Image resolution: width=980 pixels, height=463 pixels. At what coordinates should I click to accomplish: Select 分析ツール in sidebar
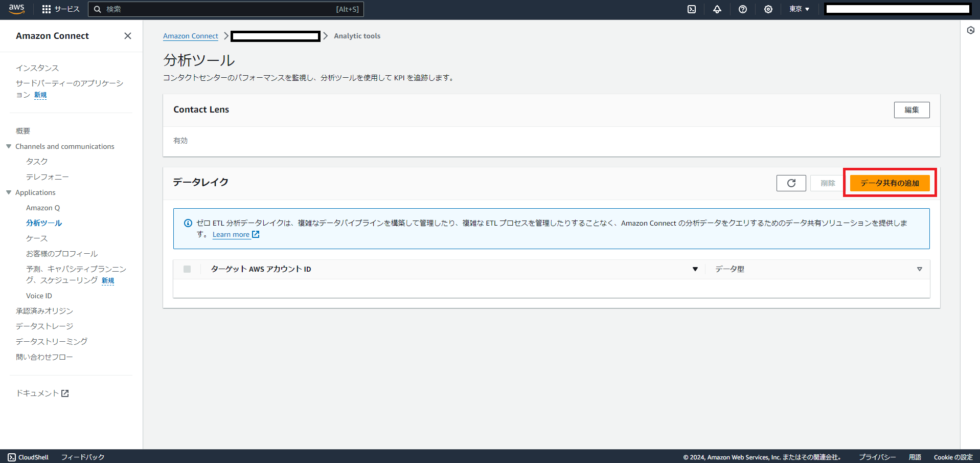coord(44,223)
